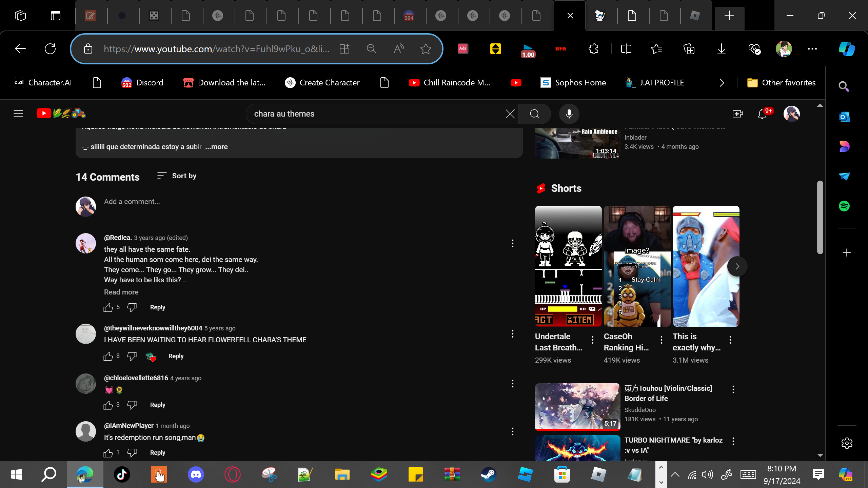Viewport: 868px width, 488px height.
Task: Add this page to favorites star
Action: [x=426, y=49]
